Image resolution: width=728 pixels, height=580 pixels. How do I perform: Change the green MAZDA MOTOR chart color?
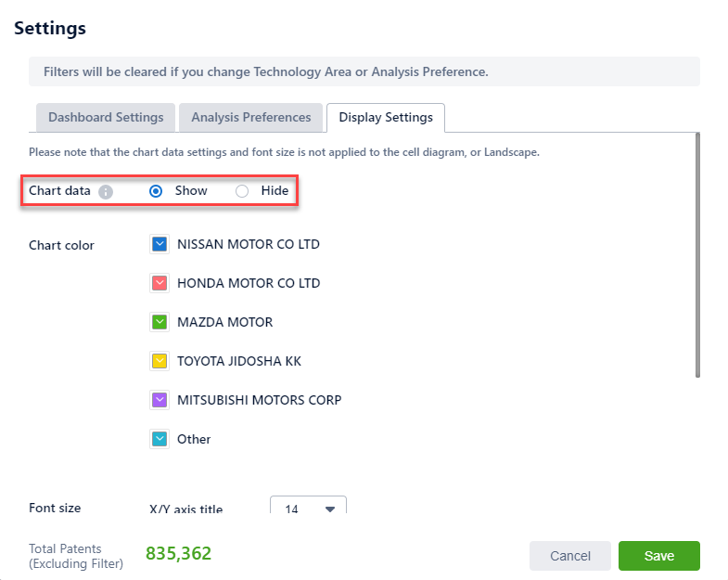159,322
